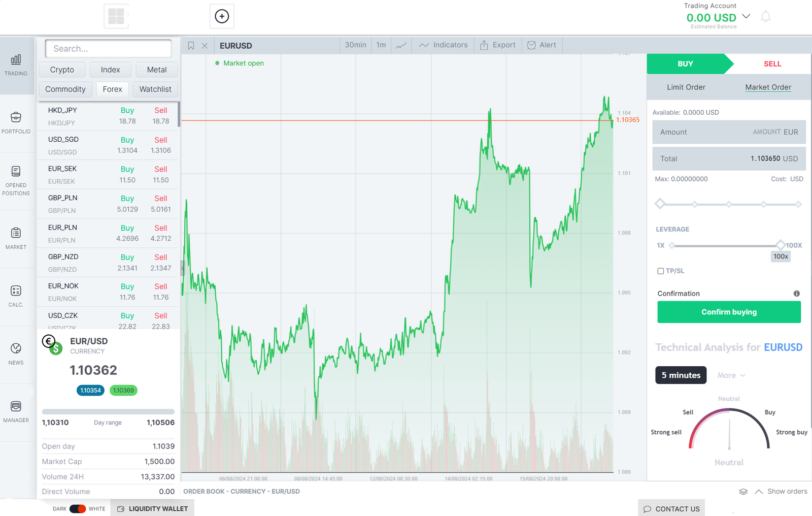The width and height of the screenshot is (812, 516).
Task: Open the Portfolio sidebar icon
Action: pyautogui.click(x=16, y=122)
